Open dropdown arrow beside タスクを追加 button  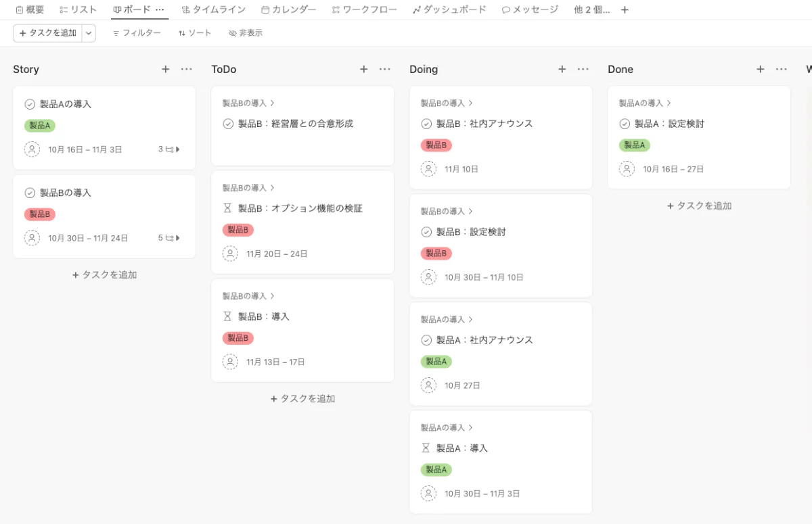(89, 33)
